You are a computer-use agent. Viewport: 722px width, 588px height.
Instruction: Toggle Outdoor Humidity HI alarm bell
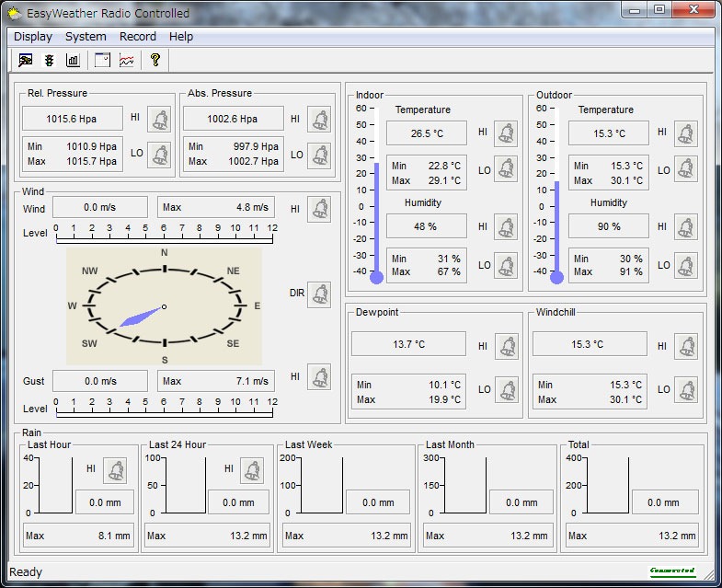685,227
